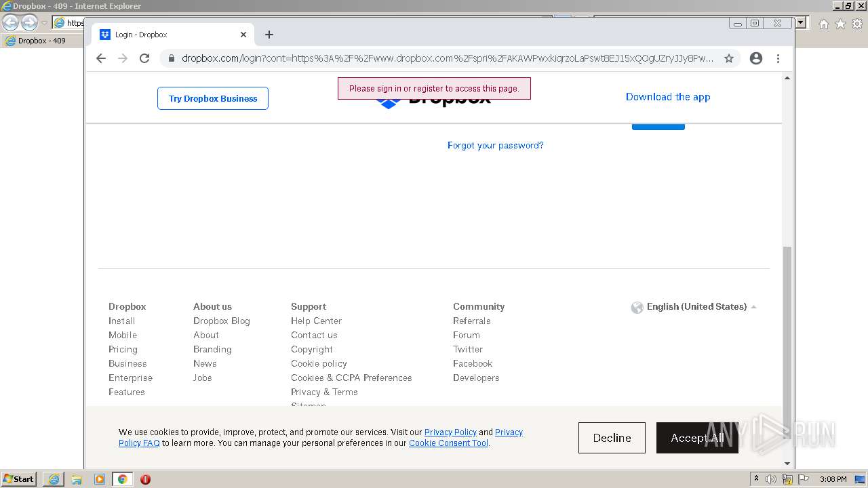Screen dimensions: 868x488
Task: Open the Features footer link
Action: pos(127,392)
